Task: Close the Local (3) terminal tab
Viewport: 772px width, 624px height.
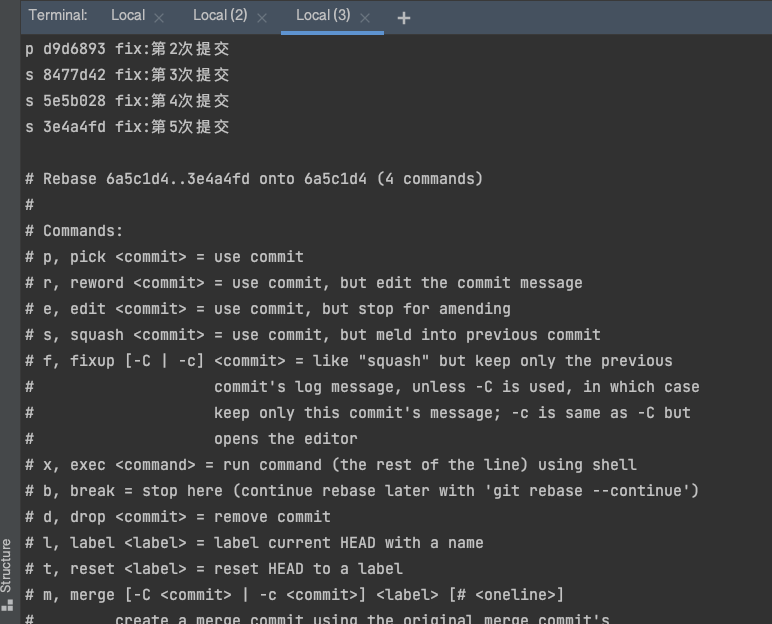Action: tap(366, 17)
